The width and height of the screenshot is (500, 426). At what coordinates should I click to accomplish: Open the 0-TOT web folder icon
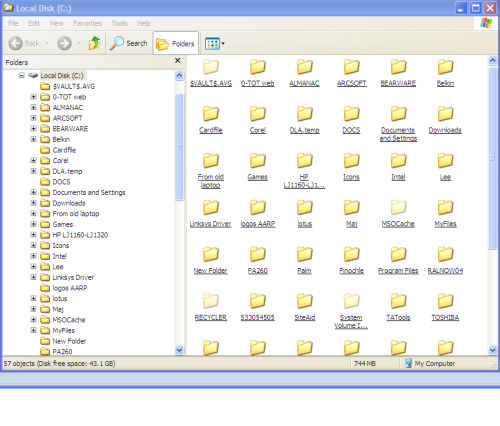tap(258, 67)
